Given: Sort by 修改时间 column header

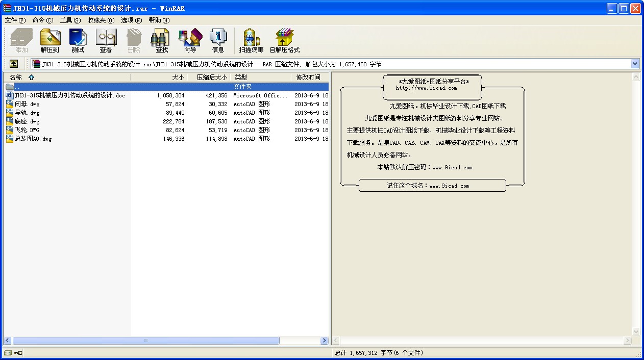Looking at the screenshot, I should point(310,78).
